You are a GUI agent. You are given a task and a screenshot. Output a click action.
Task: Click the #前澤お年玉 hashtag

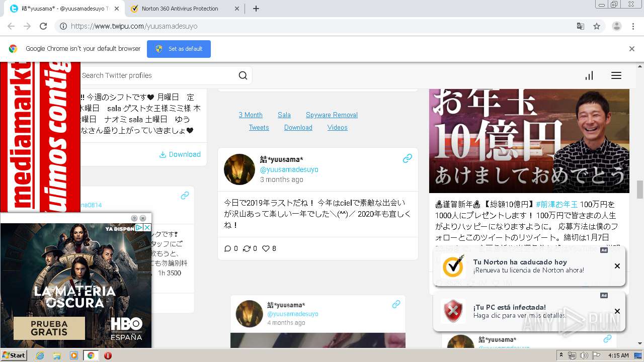pos(557,204)
